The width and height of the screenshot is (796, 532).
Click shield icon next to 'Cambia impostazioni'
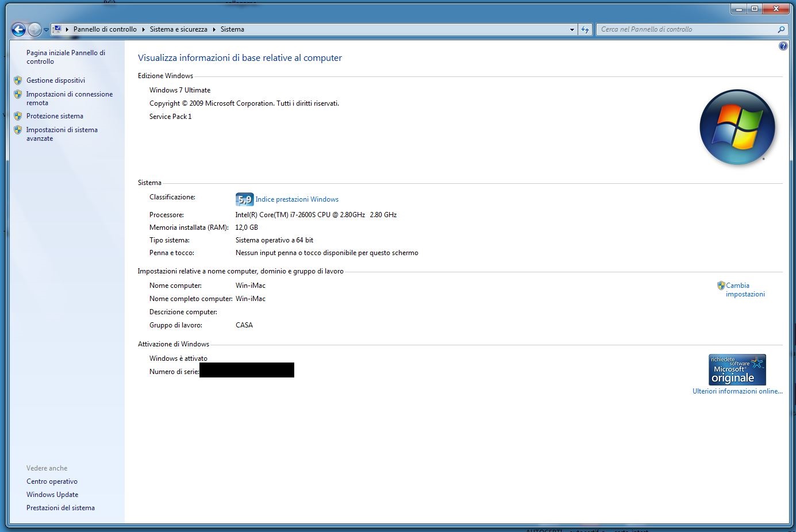pyautogui.click(x=721, y=286)
